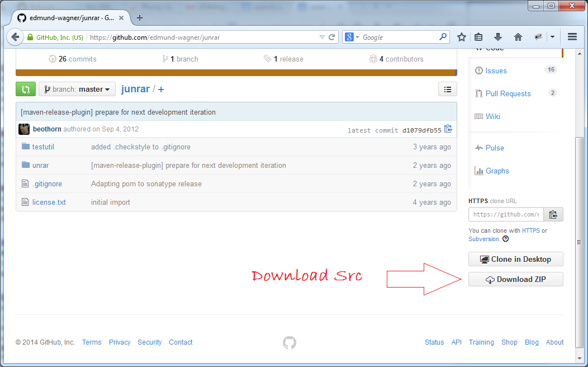Select the edmund-wagner/junrar browser tab
This screenshot has width=588, height=367.
pyautogui.click(x=71, y=18)
